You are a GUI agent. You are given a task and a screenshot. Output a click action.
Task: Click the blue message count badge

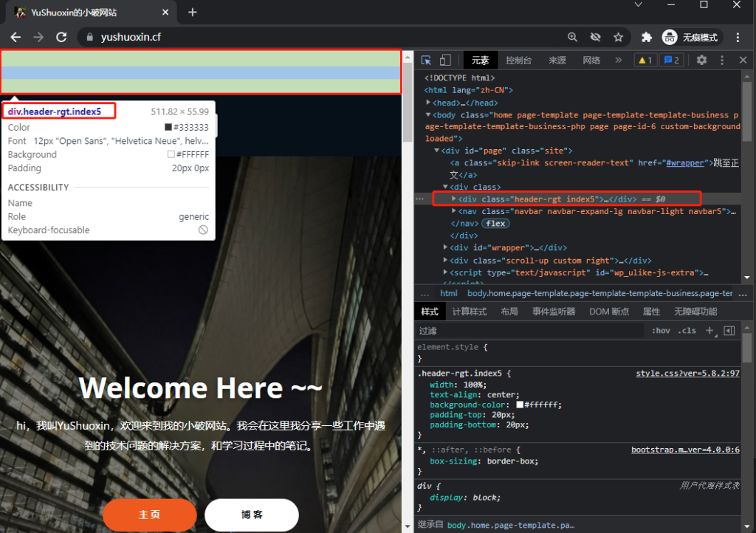tap(671, 61)
